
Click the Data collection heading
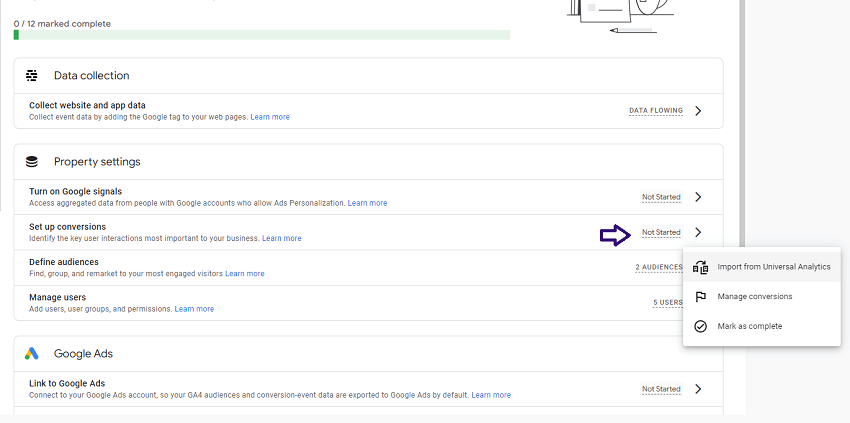[92, 75]
